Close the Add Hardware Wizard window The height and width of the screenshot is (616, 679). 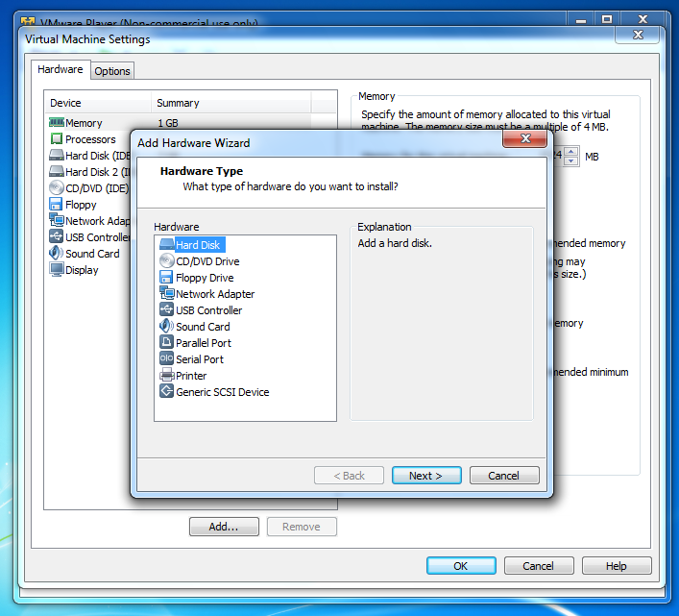coord(524,138)
